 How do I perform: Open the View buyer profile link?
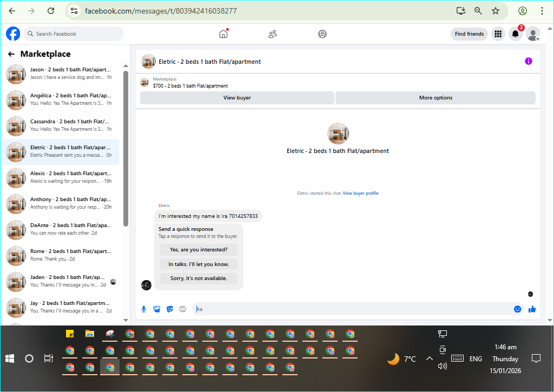tap(360, 193)
